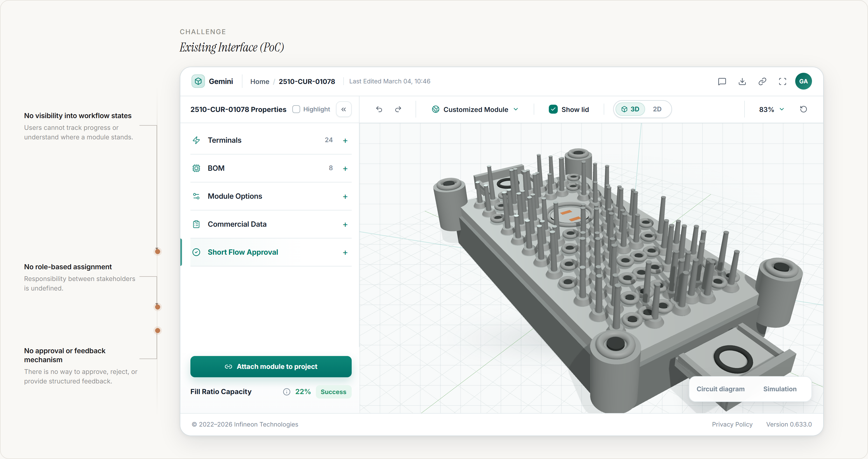Click the BOM count 8
Viewport: 868px width, 459px height.
[x=331, y=168]
